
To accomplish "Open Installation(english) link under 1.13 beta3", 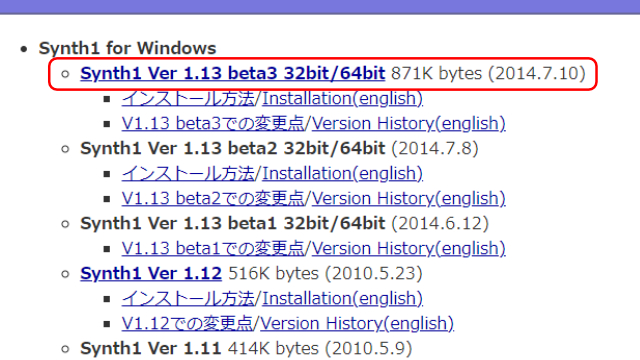I will point(342,98).
